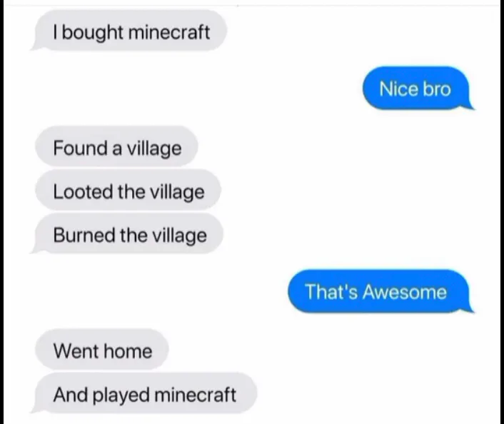Click the word "Burned" in gray bubble
This screenshot has height=424, width=504.
click(x=84, y=235)
